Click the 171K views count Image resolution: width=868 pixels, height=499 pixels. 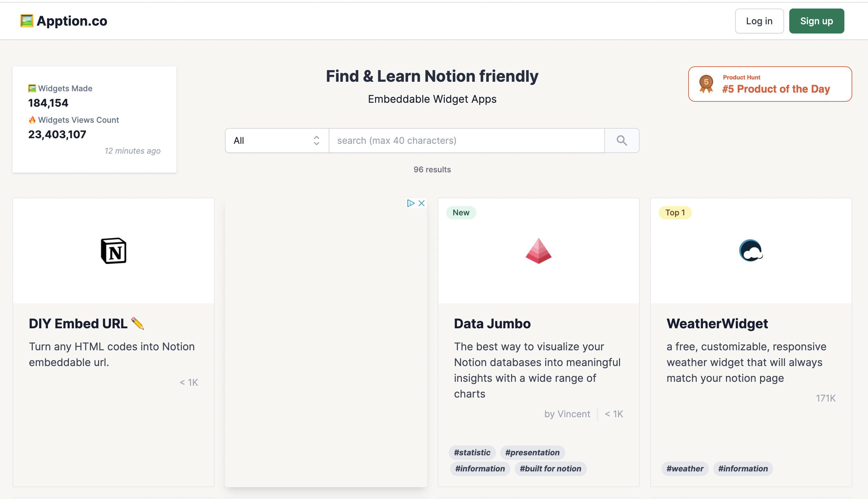point(826,398)
